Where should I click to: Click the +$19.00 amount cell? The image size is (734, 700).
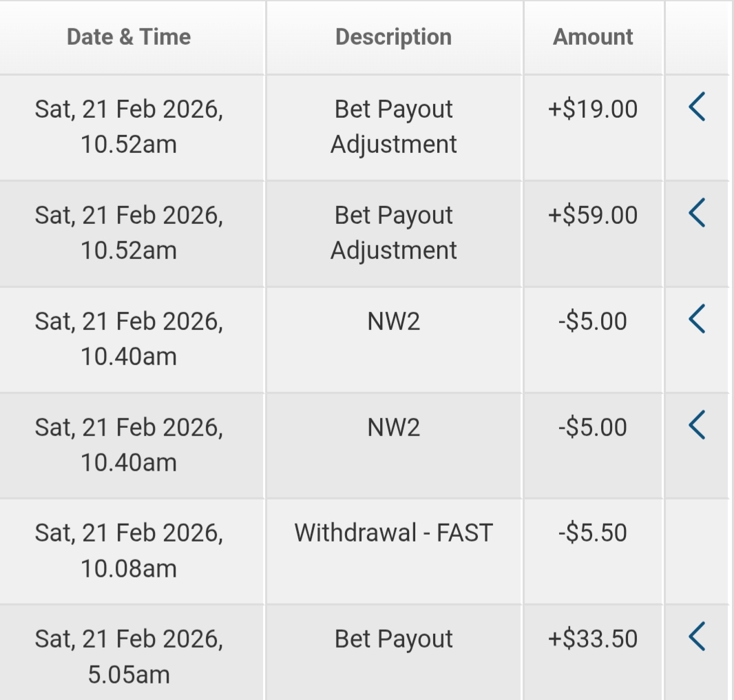click(593, 110)
